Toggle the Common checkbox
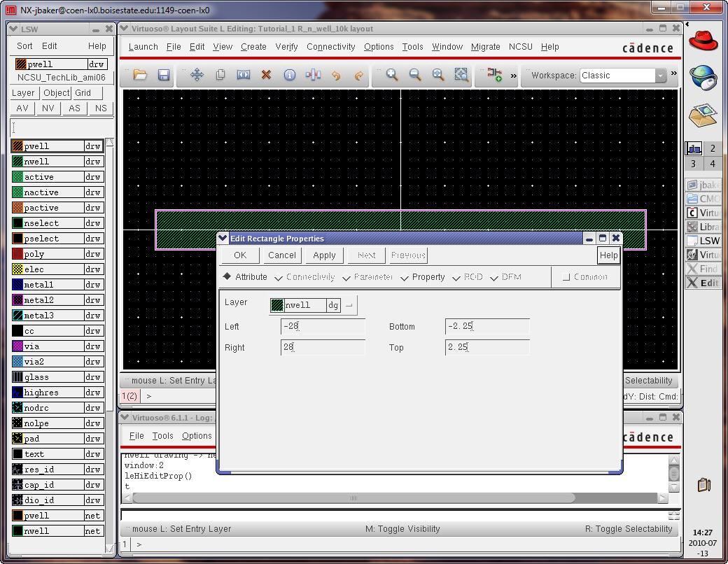This screenshot has width=728, height=564. [566, 277]
